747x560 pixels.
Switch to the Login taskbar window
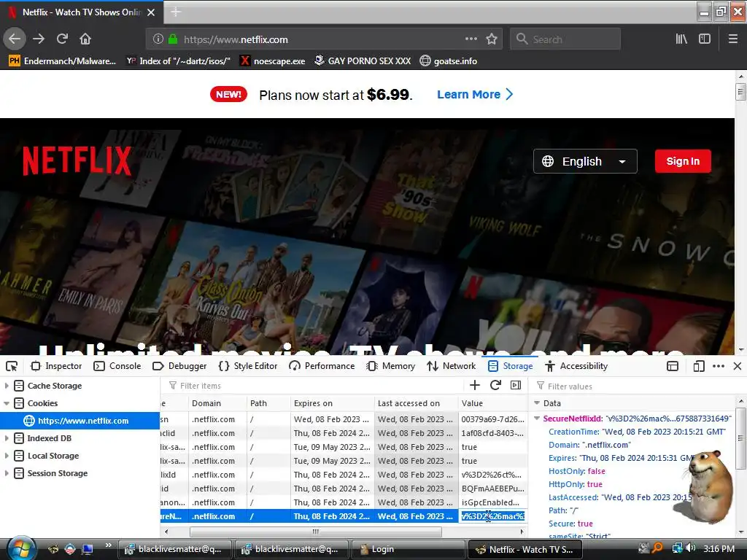408,549
